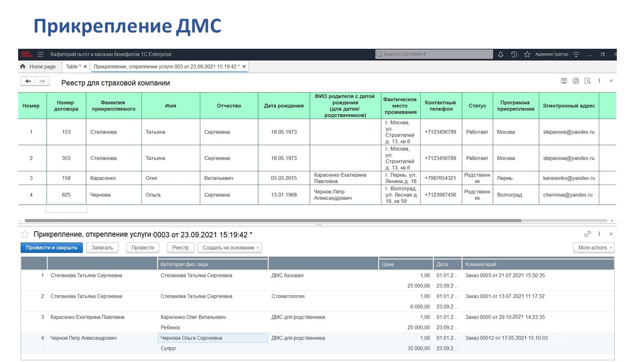Click the Категория физ. лица column header
This screenshot has width=644, height=362.
click(x=212, y=264)
